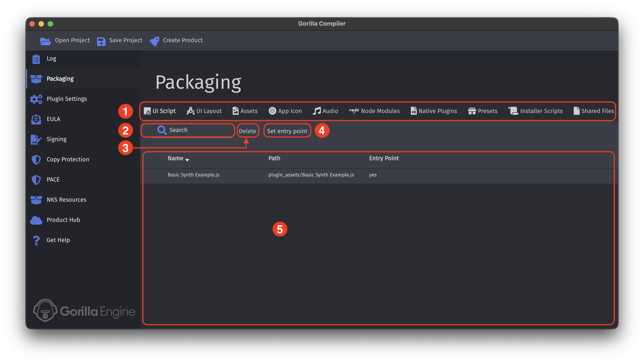Click the Save Project label
Viewport: 644px width, 363px height.
click(x=126, y=40)
